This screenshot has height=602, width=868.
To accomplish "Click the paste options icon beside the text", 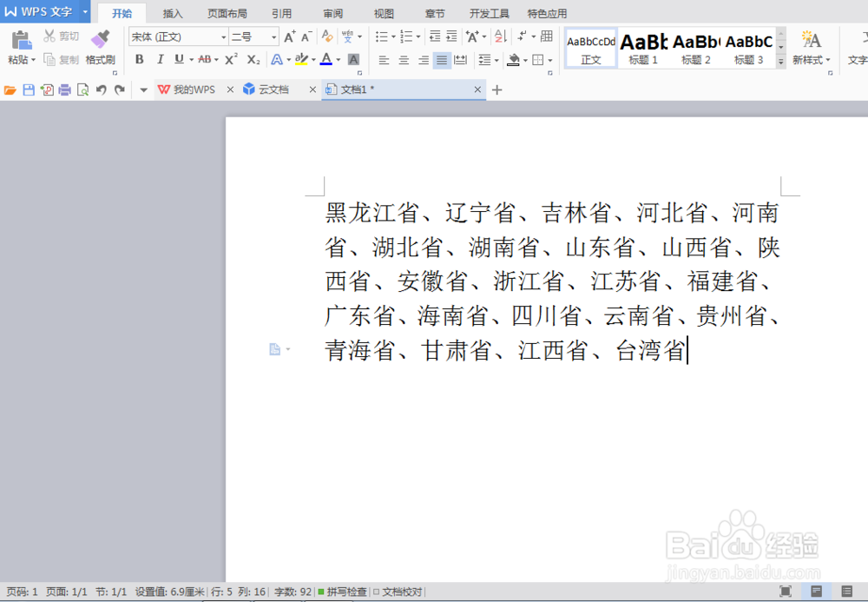I will (x=275, y=349).
